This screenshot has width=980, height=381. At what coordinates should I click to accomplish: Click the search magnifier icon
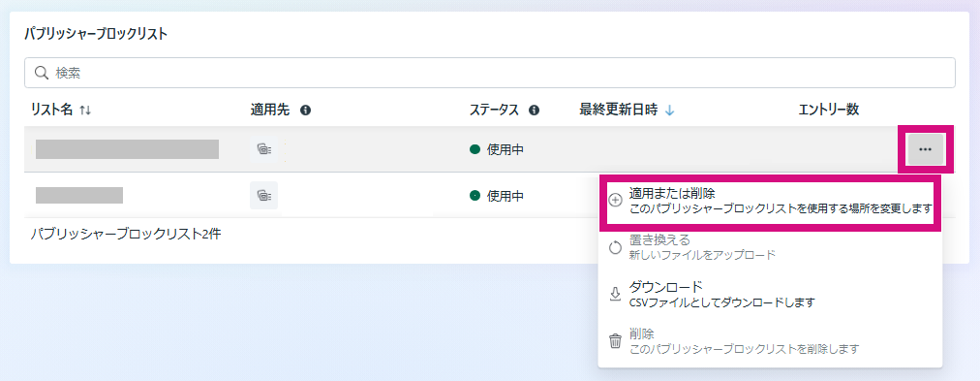click(42, 74)
